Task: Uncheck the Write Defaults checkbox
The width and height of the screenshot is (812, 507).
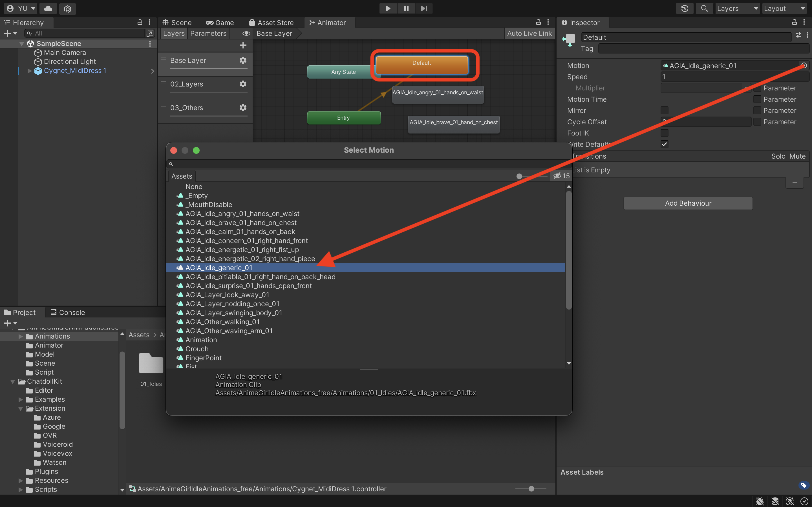Action: pyautogui.click(x=664, y=144)
